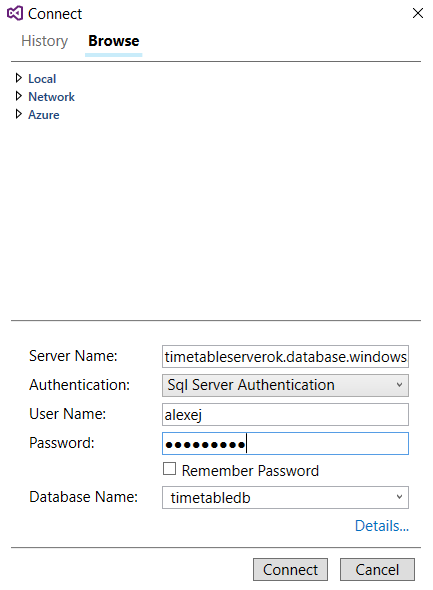Screen dimensions: 433x590
Task: Open the Authentication dropdown
Action: coord(285,385)
